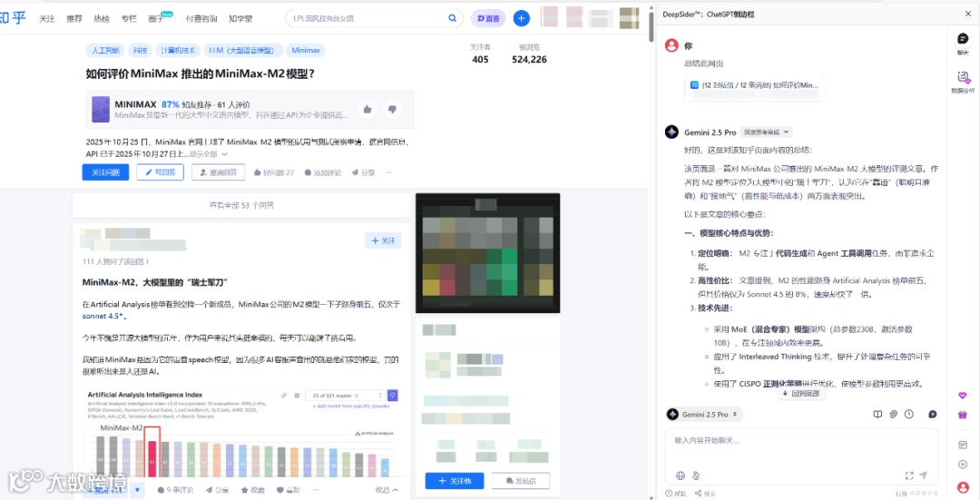Image resolution: width=980 pixels, height=500 pixels.
Task: Click the 科技 topic tag
Action: click(140, 51)
